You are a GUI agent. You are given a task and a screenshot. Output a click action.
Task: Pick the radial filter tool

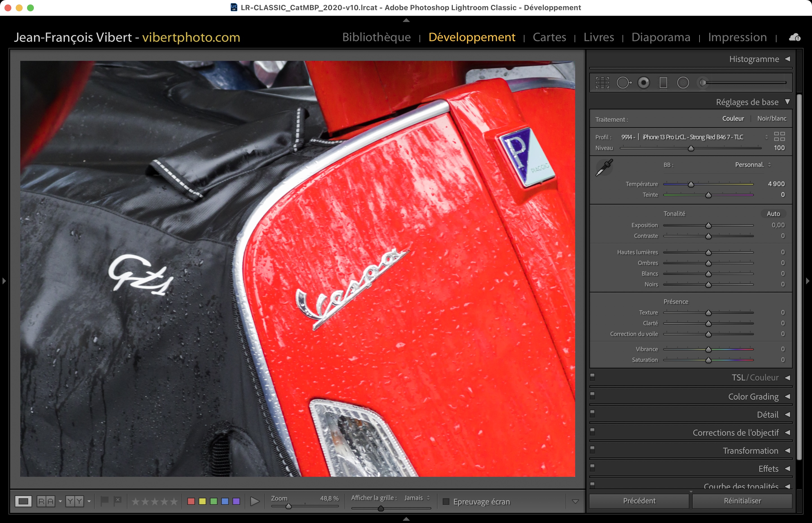tap(683, 83)
